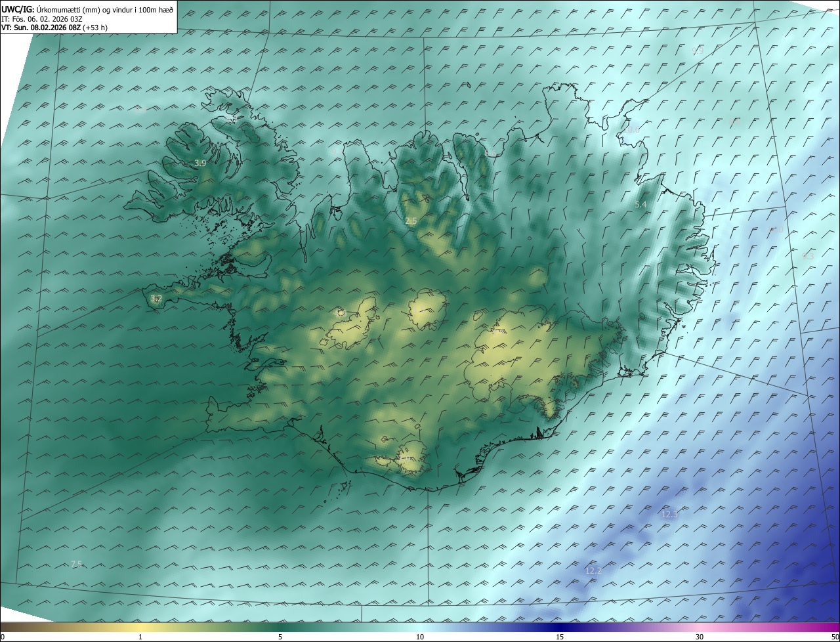Click the 5.4 value in northeast Iceland

(x=641, y=205)
